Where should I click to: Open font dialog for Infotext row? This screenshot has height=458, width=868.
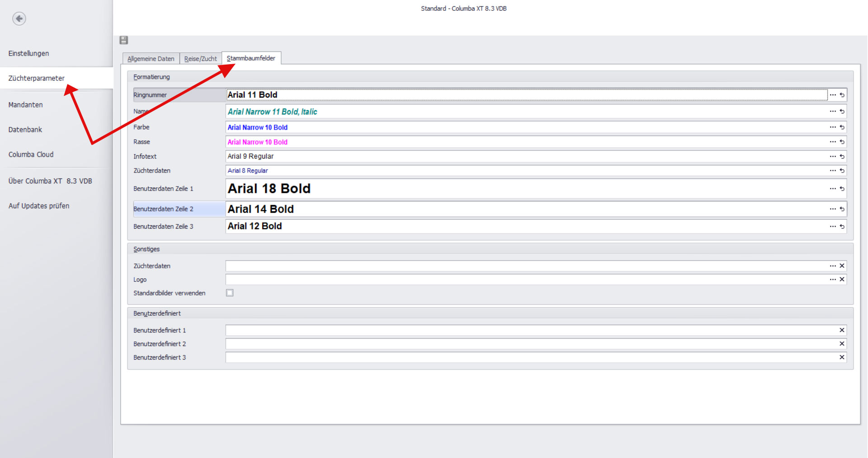(833, 156)
